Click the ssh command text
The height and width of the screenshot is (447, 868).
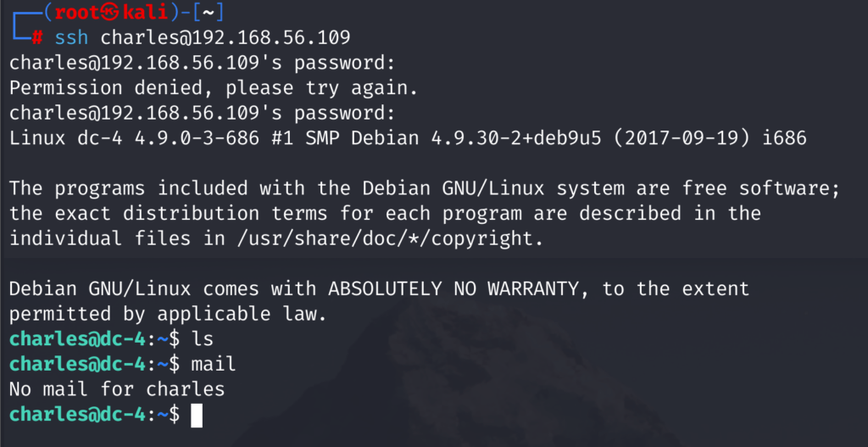tap(71, 37)
